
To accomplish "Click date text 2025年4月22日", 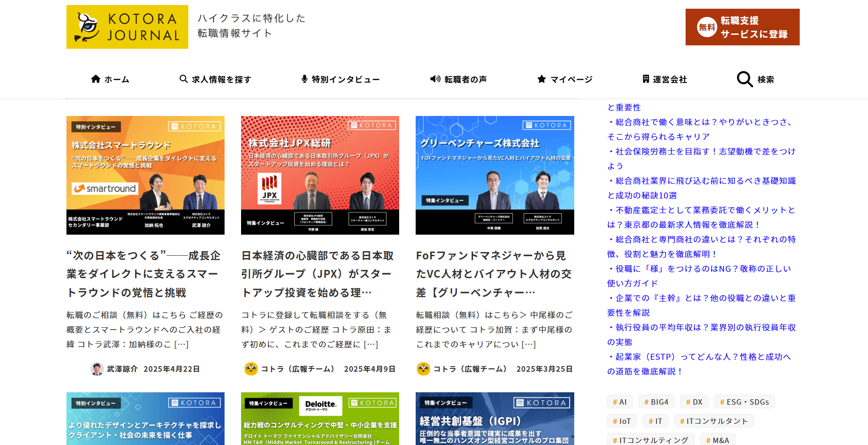I will [x=172, y=369].
